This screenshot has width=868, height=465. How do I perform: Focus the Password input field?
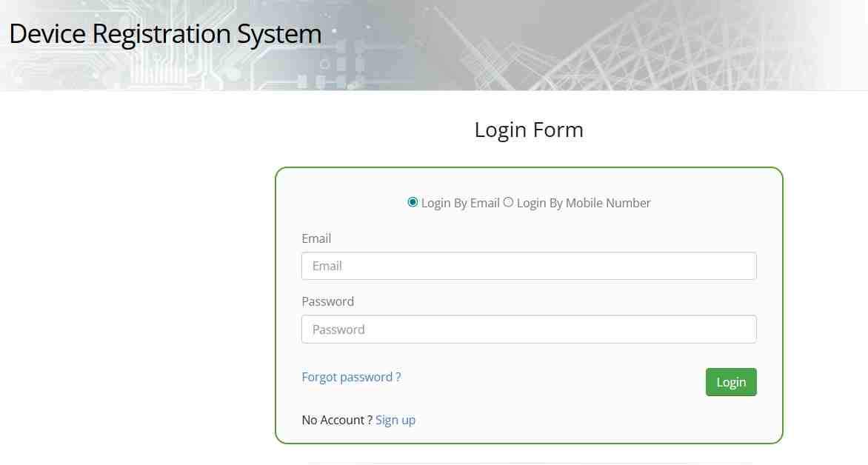[x=528, y=329]
